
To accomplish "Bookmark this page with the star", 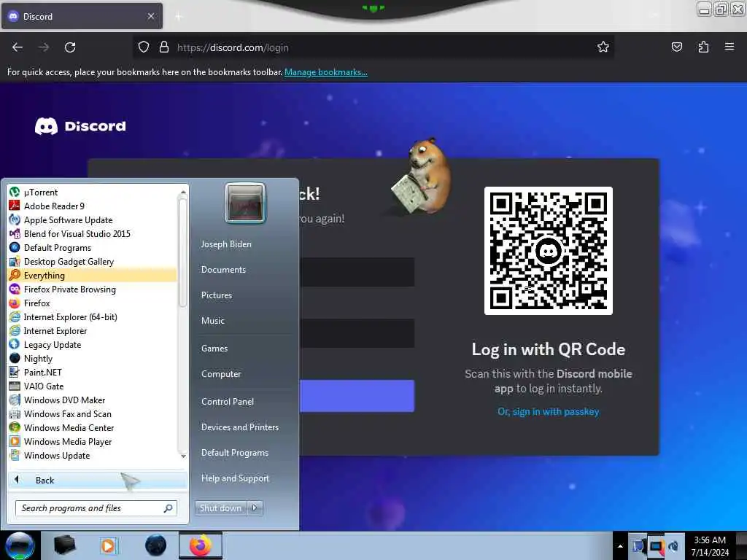I will (x=603, y=47).
